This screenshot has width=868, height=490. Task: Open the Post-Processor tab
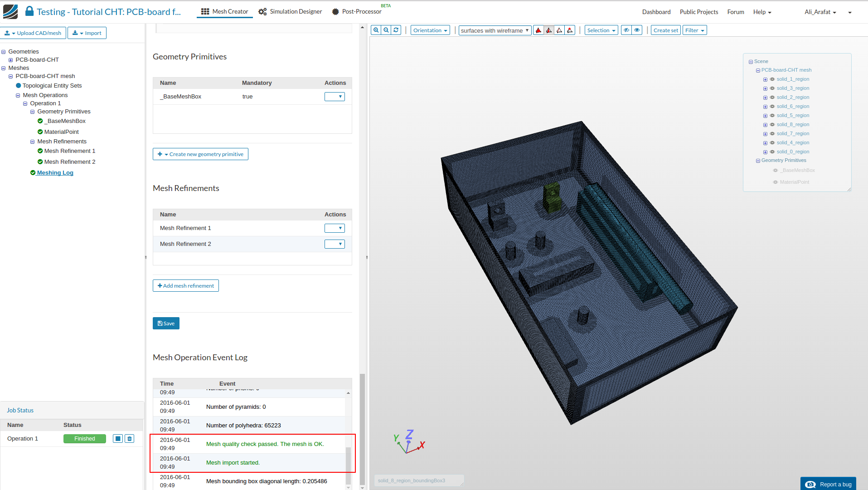[x=357, y=12]
